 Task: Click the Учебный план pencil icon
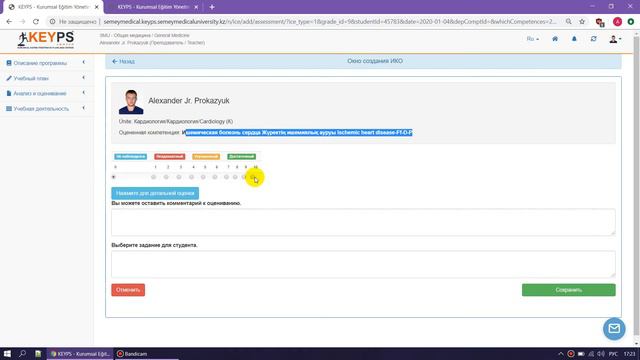point(9,78)
